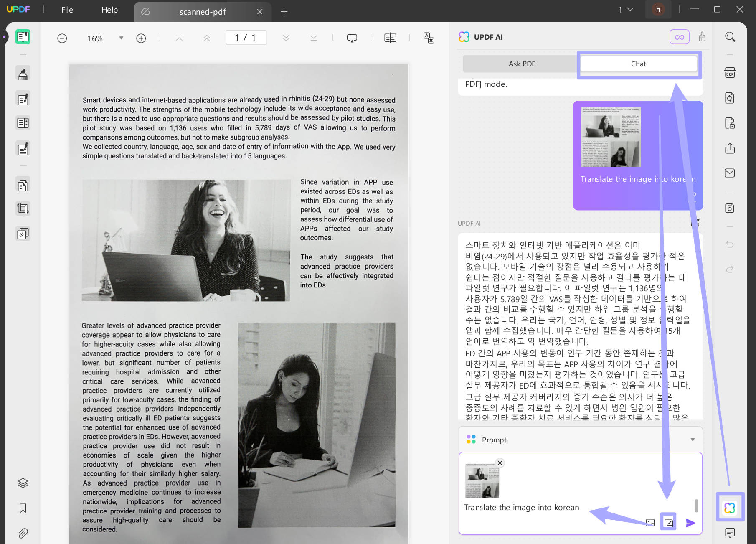Select the annotation highlighter tool
Screen dimensions: 756x544
coord(23,73)
